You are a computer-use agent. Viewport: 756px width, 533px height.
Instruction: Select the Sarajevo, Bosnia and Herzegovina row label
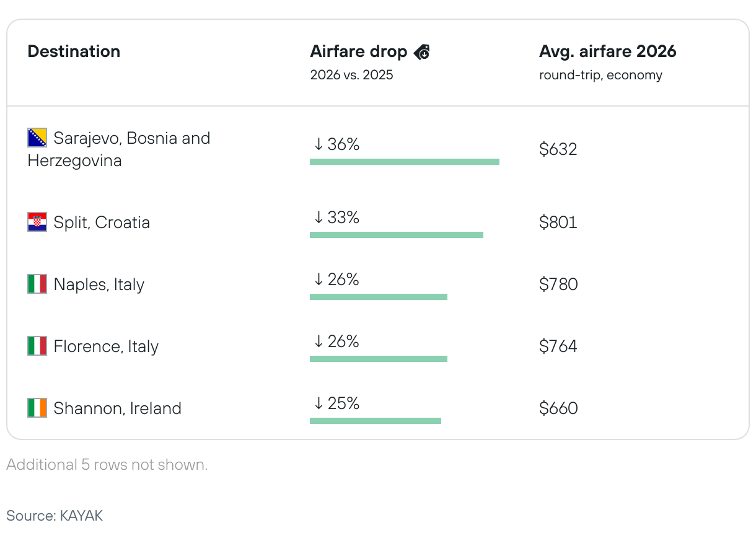click(119, 149)
